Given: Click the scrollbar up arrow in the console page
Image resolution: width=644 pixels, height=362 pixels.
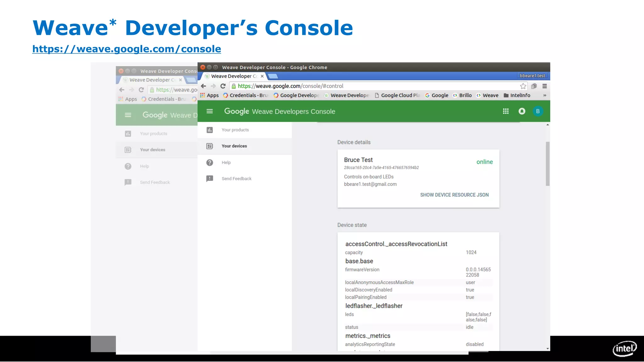Looking at the screenshot, I should [547, 125].
